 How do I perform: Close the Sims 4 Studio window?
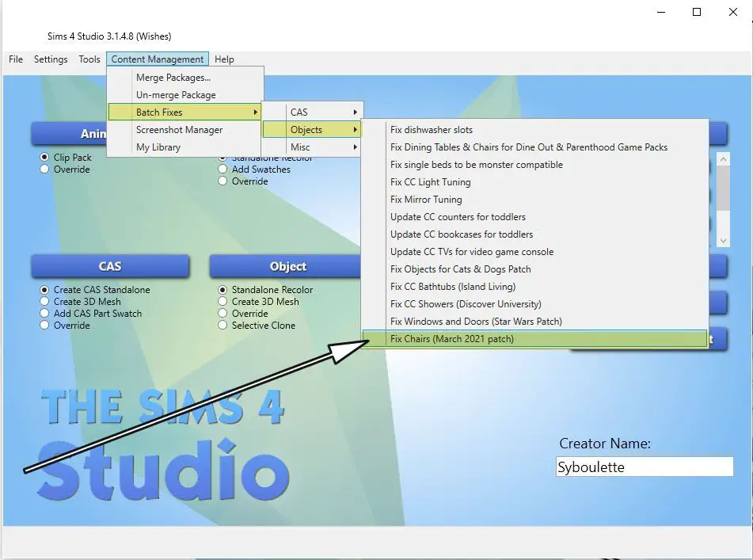[x=733, y=12]
